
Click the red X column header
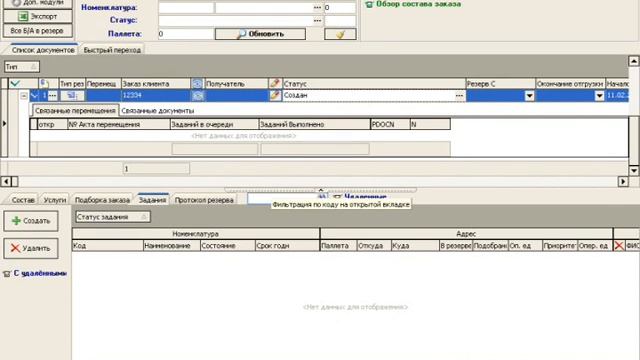coord(619,245)
